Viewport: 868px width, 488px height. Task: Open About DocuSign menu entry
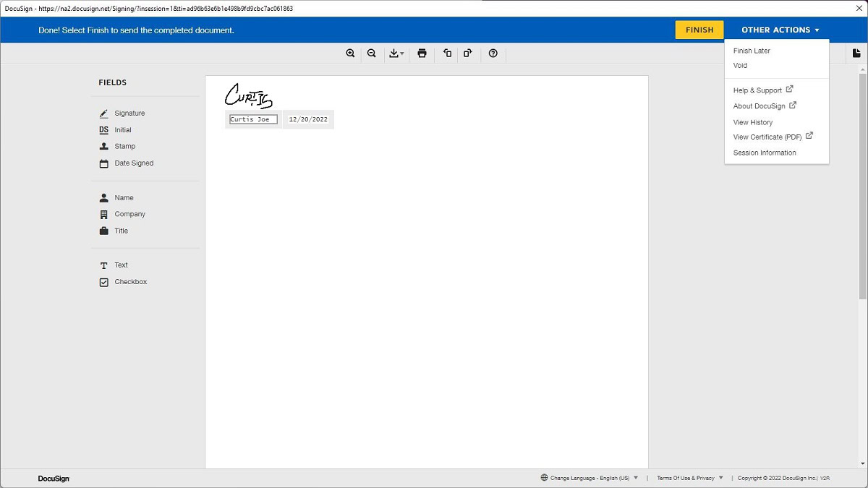[x=759, y=106]
